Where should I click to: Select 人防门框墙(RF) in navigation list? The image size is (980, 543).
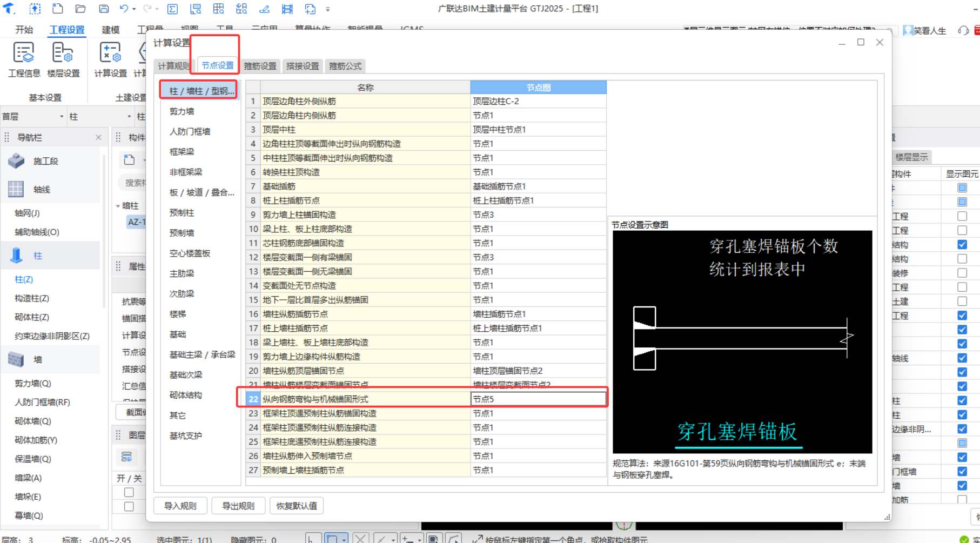42,402
